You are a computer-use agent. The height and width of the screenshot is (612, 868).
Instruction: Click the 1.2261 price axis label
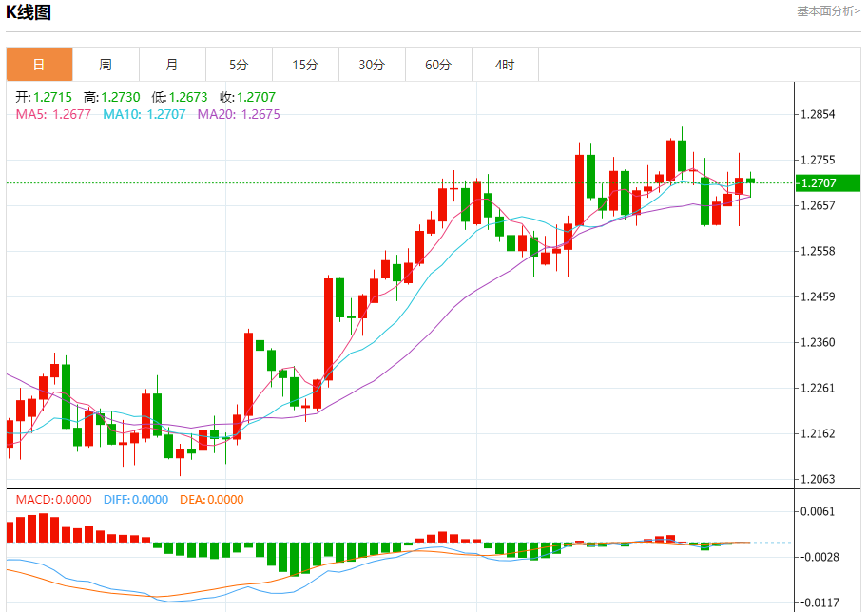818,388
